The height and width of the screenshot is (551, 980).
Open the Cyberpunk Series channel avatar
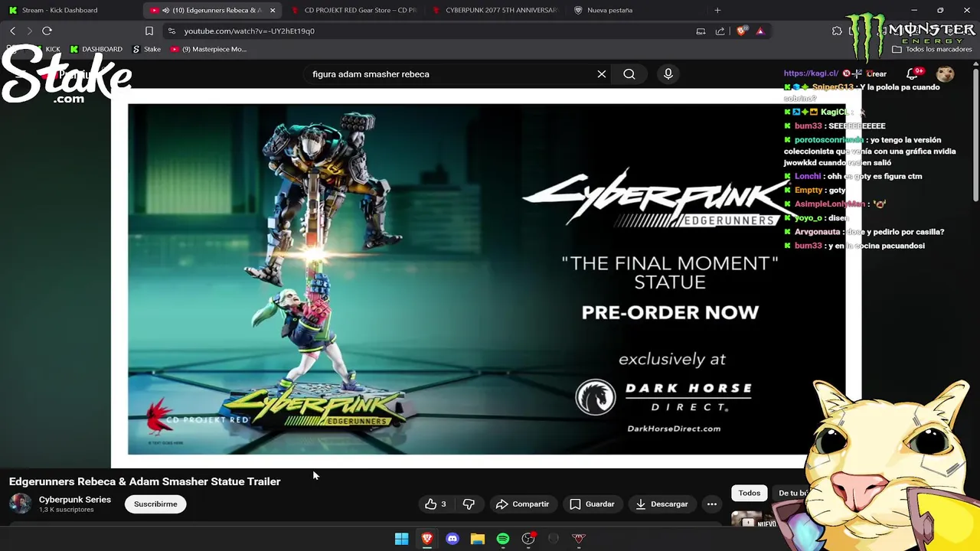21,504
